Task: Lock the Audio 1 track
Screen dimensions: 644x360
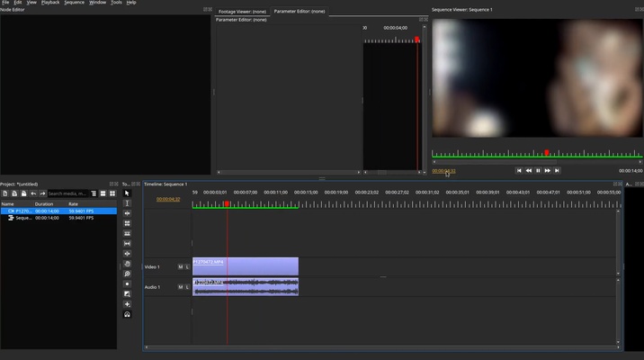Action: 187,287
